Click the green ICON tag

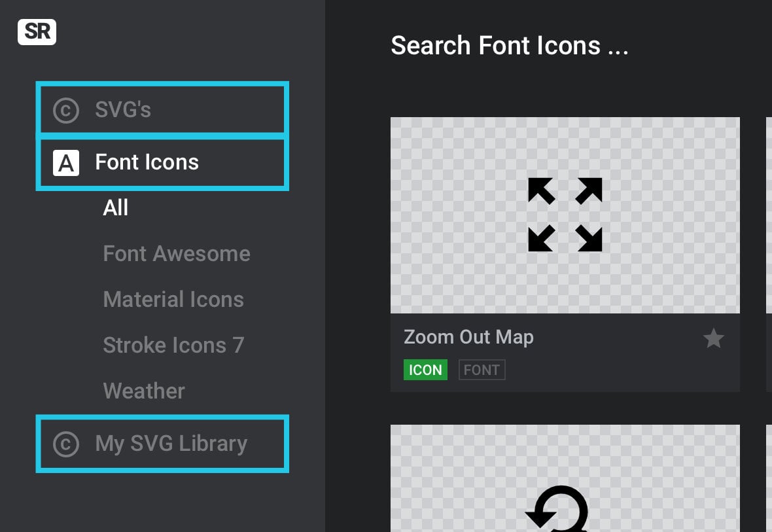(x=425, y=370)
